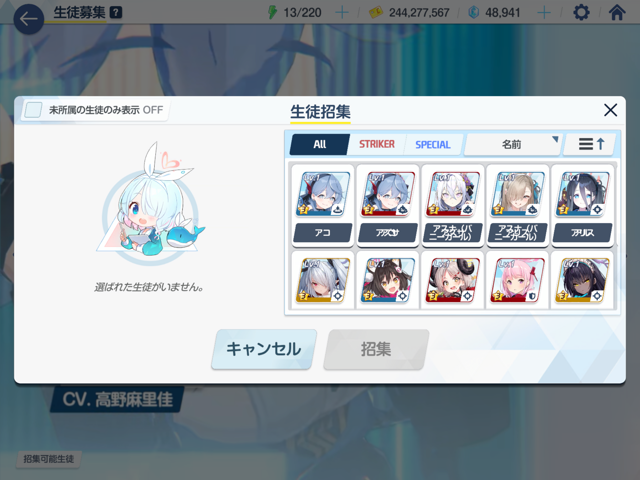Open the 名前 sort dropdown

pos(513,144)
